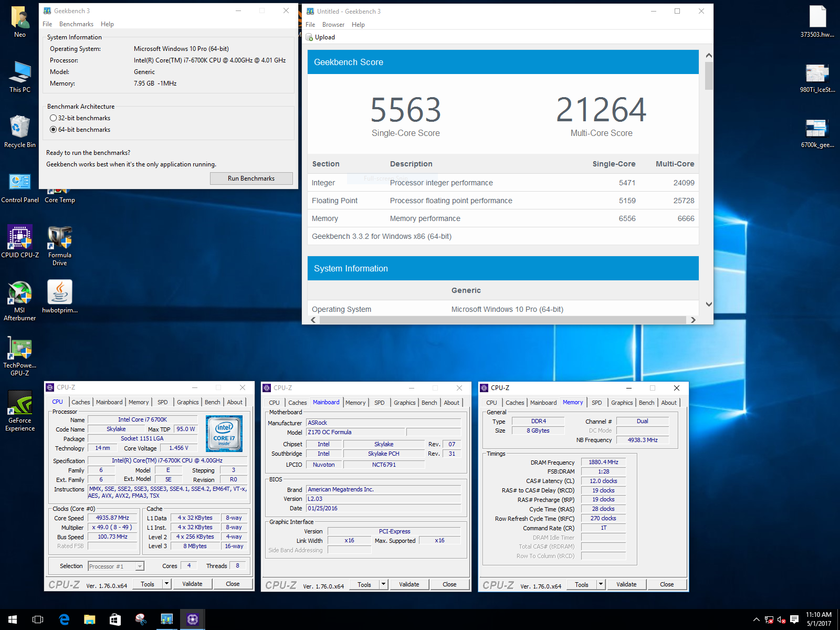Open Control Panel desktop shortcut

click(x=20, y=187)
